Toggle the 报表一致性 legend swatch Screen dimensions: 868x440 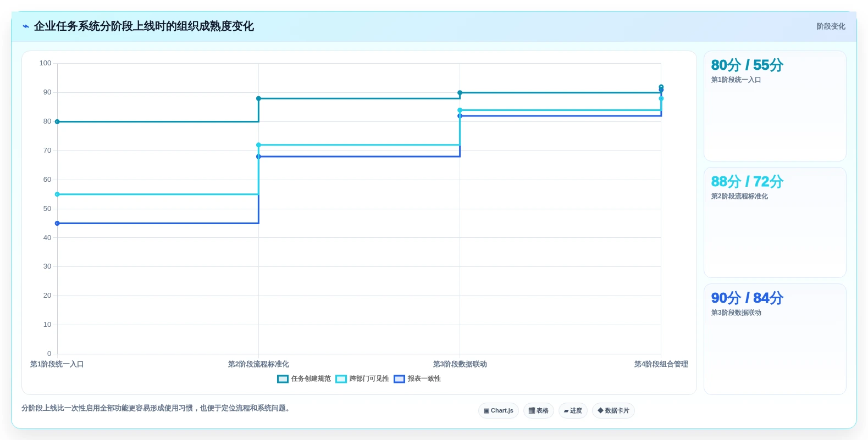click(x=399, y=379)
